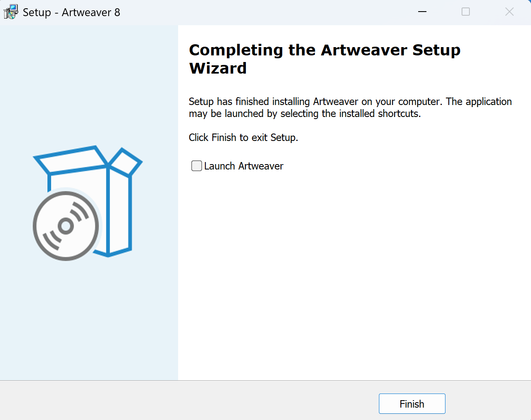Screen dimensions: 531x420
Task: Enable the Launch Artweaver checkbox
Action: 197,166
